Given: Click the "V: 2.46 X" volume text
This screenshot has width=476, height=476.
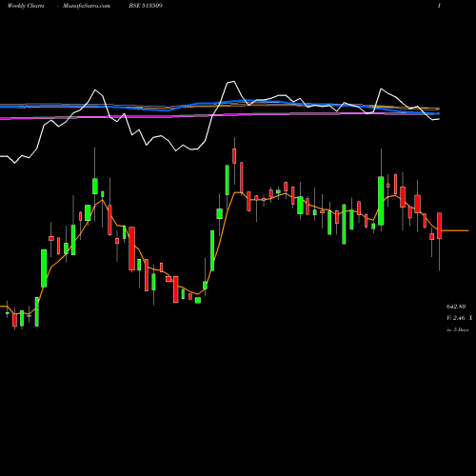Looking at the screenshot, I should pos(459,318).
